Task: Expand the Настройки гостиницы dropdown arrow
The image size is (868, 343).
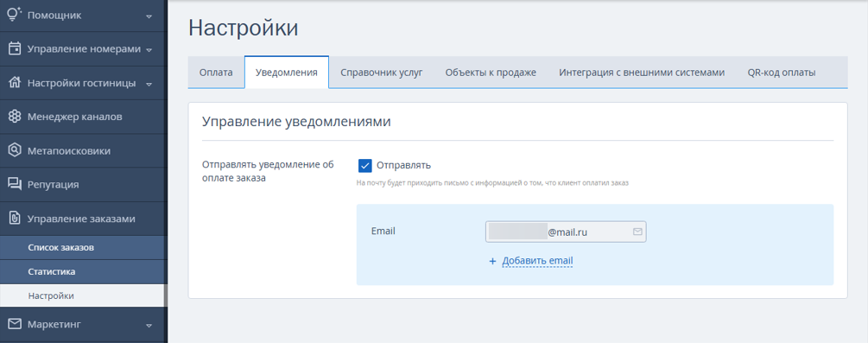Action: point(149,84)
